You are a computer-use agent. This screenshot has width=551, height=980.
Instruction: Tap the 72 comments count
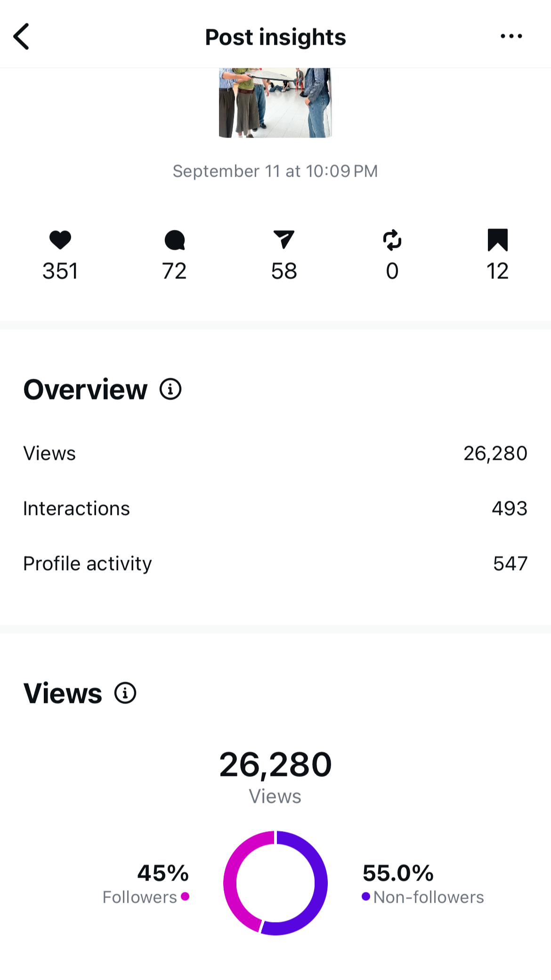[x=175, y=271]
